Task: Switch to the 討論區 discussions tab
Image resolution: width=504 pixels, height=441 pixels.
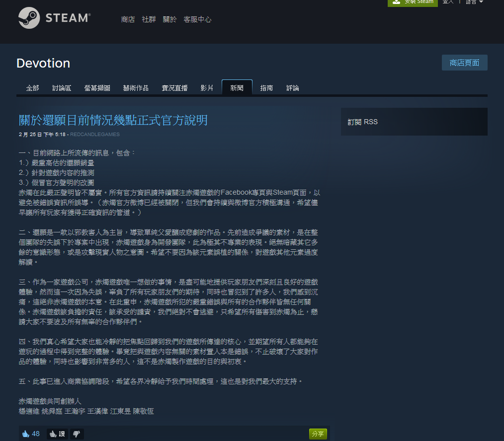Action: coord(62,88)
